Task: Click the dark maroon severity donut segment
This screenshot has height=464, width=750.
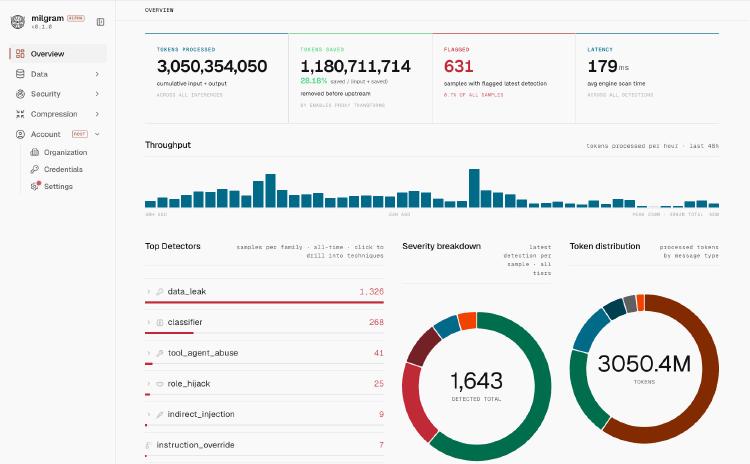Action: 423,348
